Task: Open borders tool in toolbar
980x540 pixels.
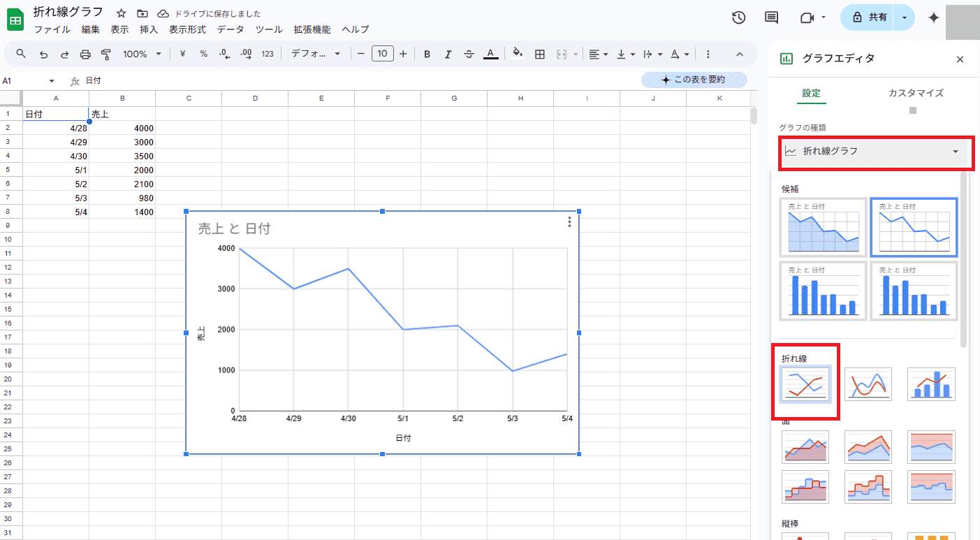Action: [x=539, y=54]
